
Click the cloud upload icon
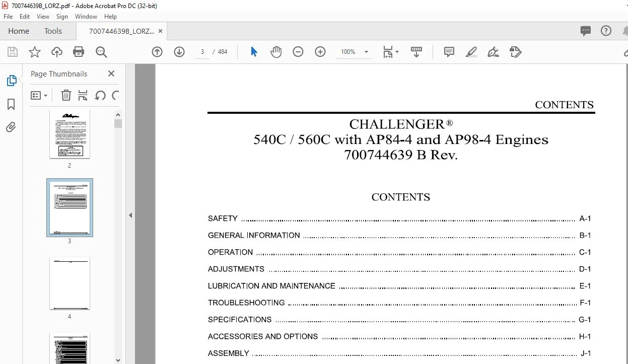coord(57,52)
